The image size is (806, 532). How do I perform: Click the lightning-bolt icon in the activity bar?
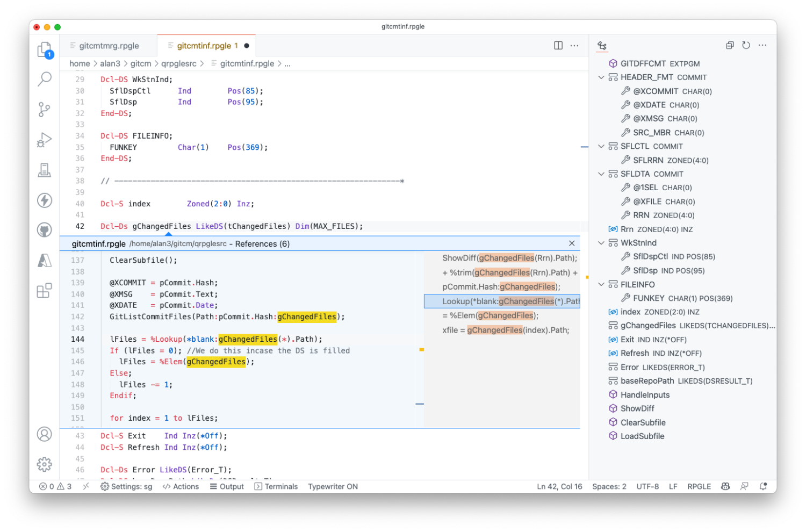click(x=45, y=200)
